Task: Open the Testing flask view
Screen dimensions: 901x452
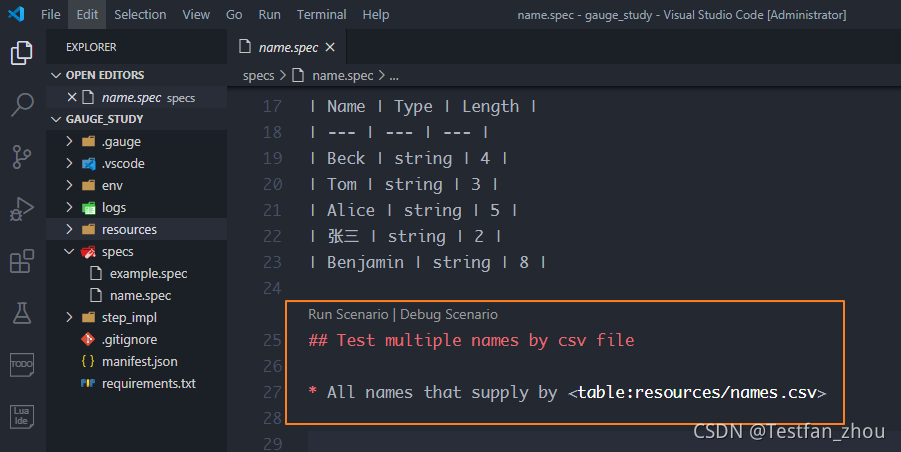Action: [x=22, y=314]
